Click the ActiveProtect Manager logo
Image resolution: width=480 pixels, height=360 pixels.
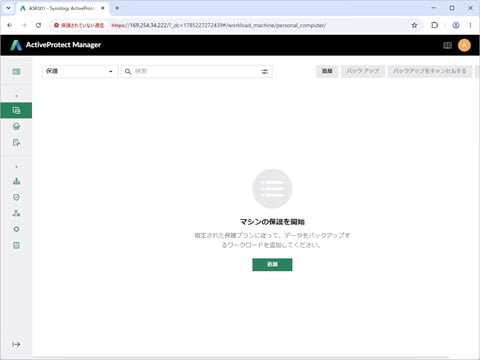55,45
